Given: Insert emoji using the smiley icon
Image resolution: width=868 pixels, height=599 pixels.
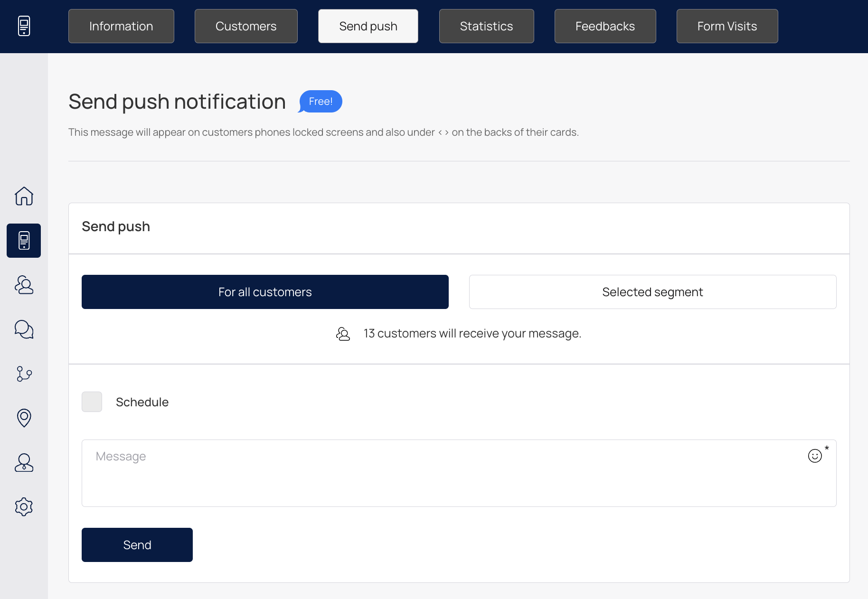Looking at the screenshot, I should coord(815,456).
